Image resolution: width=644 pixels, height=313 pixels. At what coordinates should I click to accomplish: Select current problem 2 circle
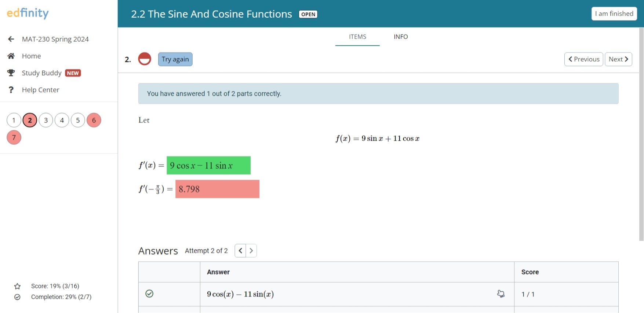point(30,120)
